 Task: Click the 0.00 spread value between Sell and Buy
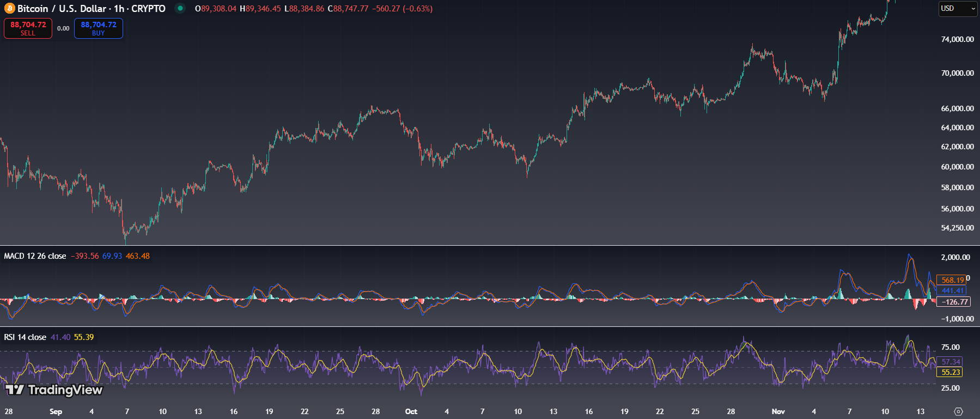pyautogui.click(x=63, y=28)
